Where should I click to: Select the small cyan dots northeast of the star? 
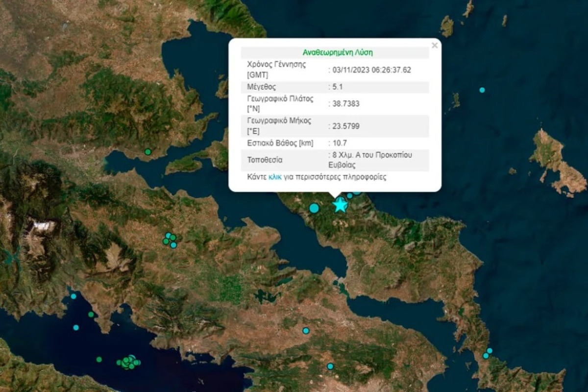[x=350, y=195]
